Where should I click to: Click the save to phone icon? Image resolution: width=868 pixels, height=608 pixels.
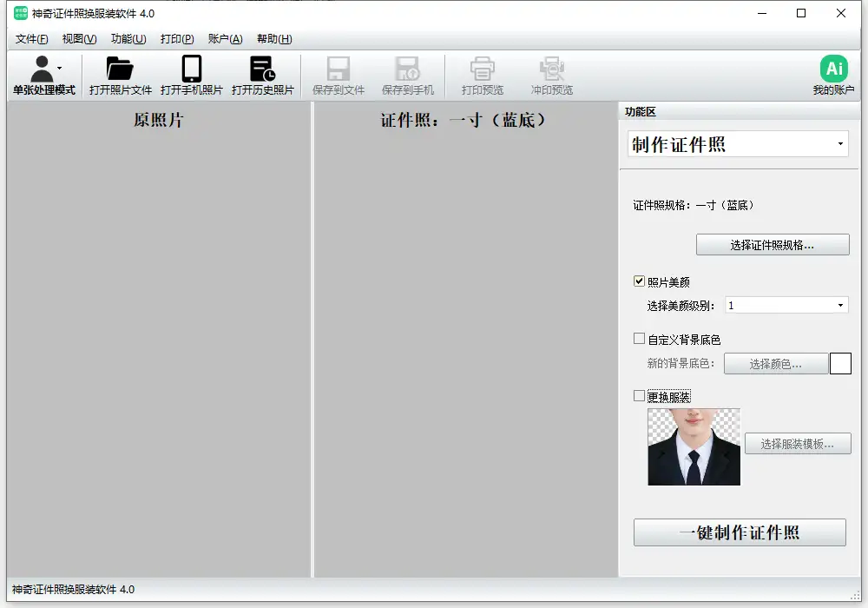407,69
